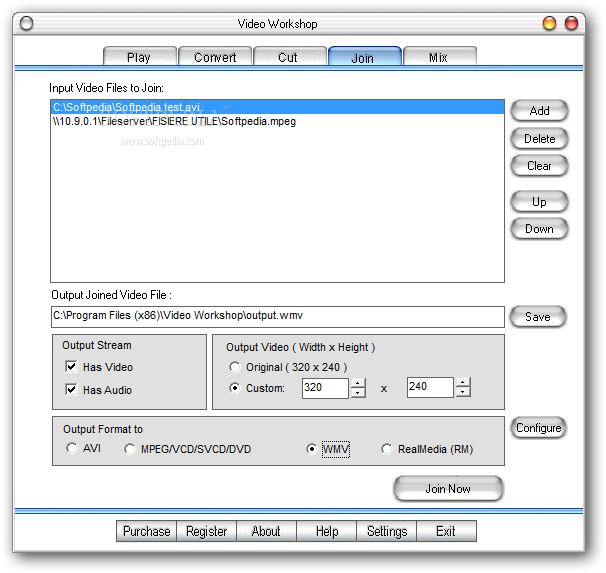Select the Join tab
The height and width of the screenshot is (573, 606).
(365, 56)
